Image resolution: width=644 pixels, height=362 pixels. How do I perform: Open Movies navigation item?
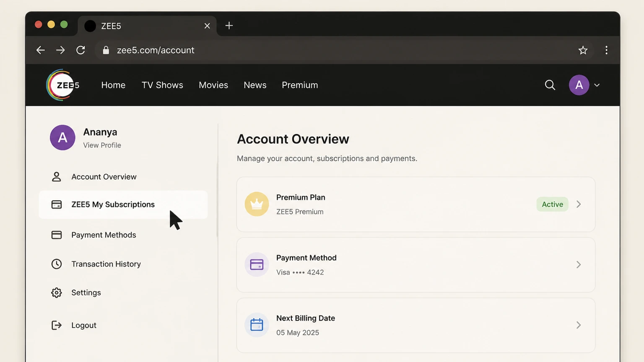click(213, 85)
